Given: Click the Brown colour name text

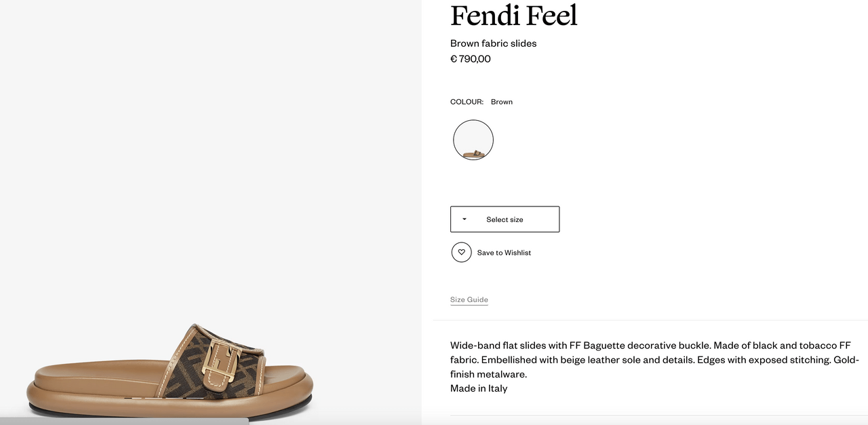Looking at the screenshot, I should [502, 102].
